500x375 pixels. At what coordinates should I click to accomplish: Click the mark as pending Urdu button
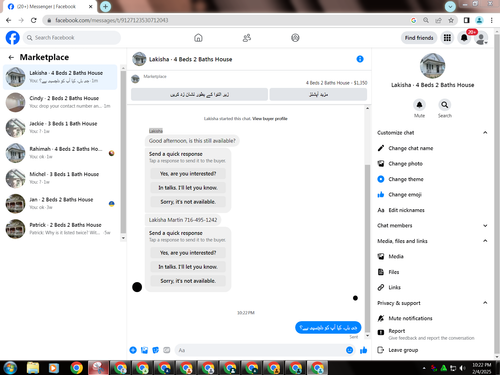point(199,94)
